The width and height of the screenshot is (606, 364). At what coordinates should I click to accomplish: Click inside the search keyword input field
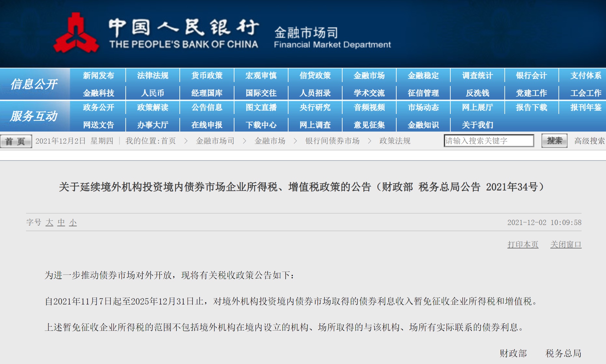[488, 140]
